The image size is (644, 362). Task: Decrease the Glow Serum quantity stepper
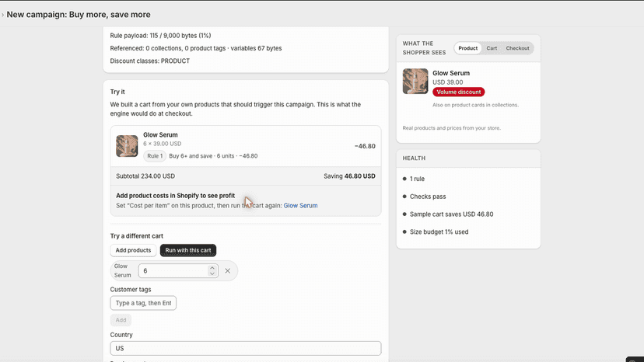212,273
